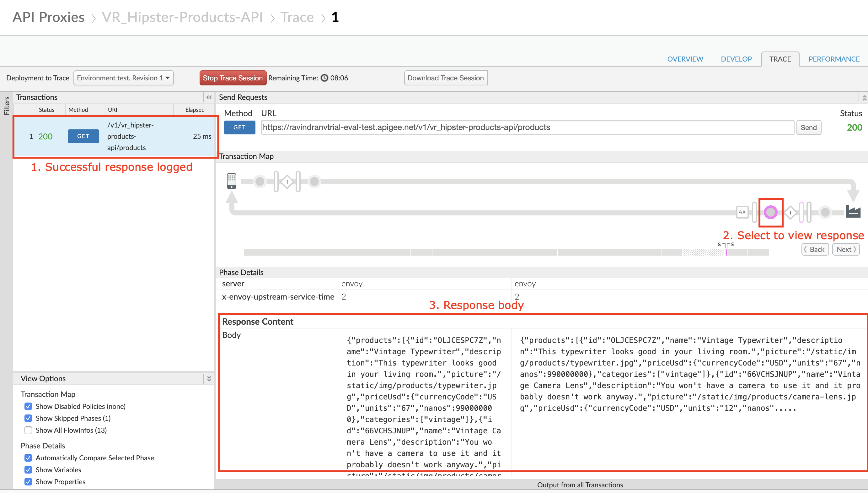Click the target server factory icon
This screenshot has width=868, height=493.
click(x=853, y=212)
